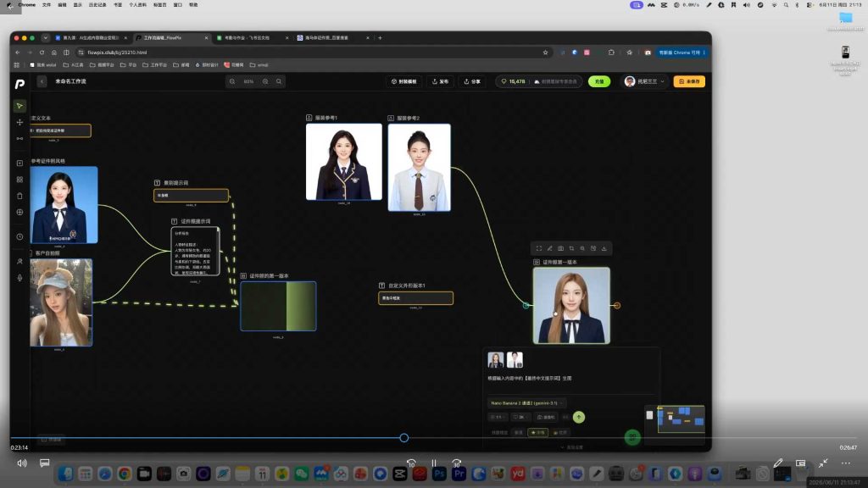Screen dimensions: 868x488
Task: Bookmark page with the star in address bar
Action: [545, 53]
